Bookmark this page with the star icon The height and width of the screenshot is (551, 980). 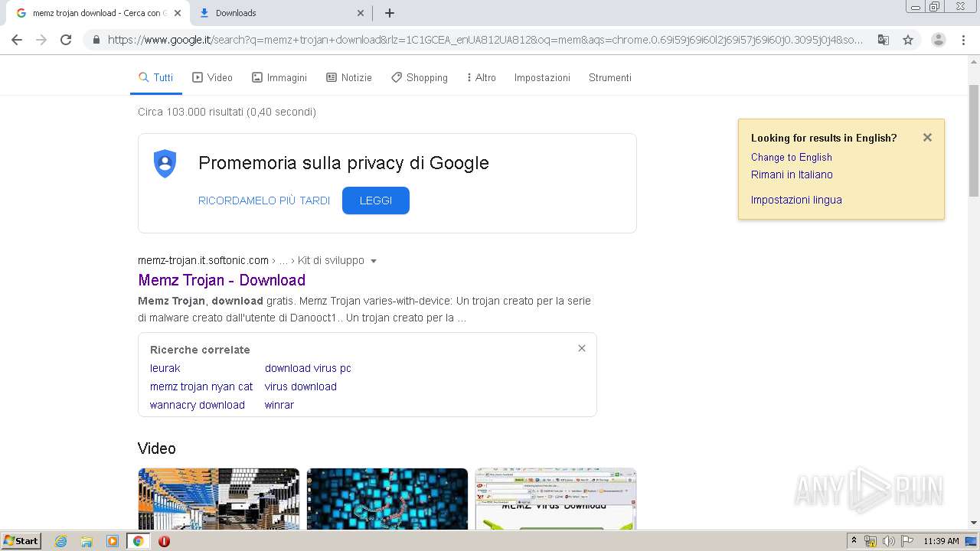tap(908, 40)
